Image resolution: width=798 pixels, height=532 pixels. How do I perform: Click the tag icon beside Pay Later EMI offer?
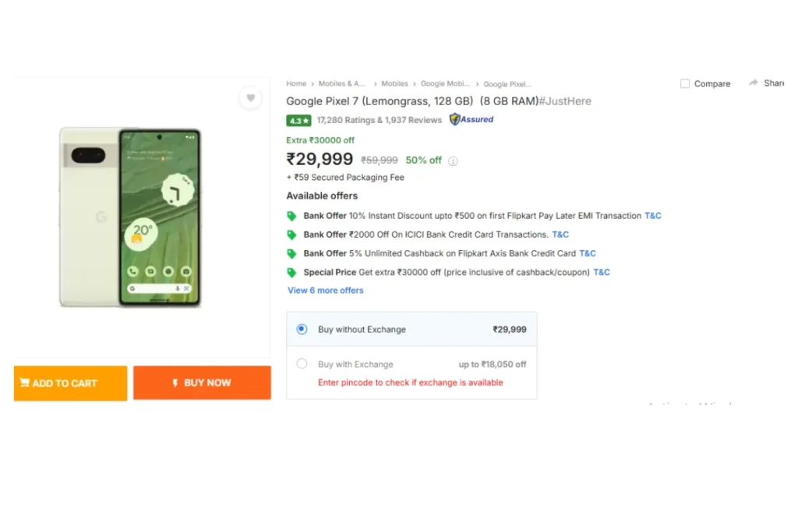click(291, 217)
